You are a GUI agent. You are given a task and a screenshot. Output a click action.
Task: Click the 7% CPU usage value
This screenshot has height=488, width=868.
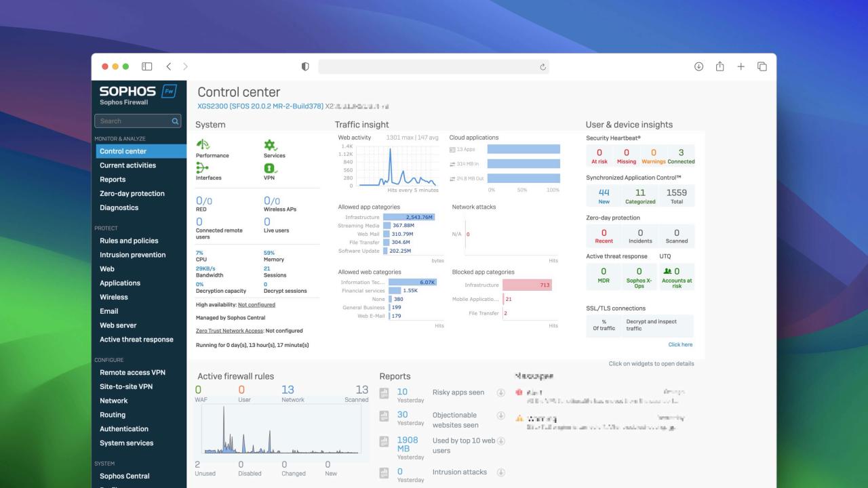pos(199,253)
